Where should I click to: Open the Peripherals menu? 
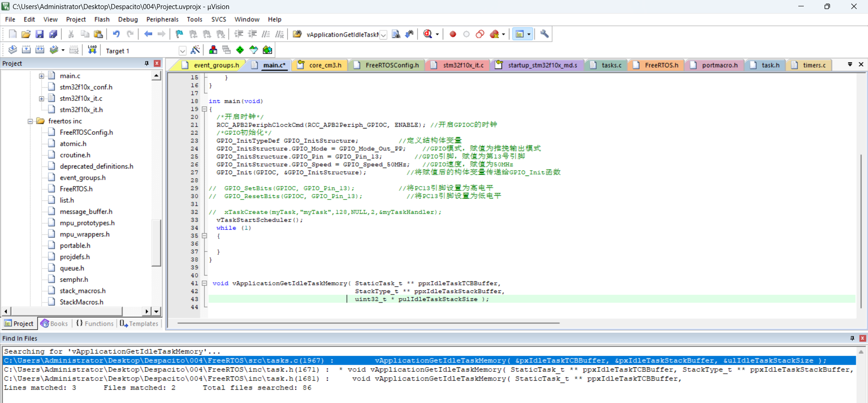tap(162, 19)
